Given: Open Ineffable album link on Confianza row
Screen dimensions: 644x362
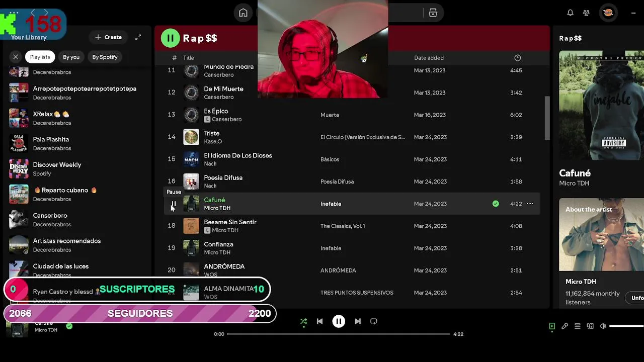Looking at the screenshot, I should tap(331, 248).
